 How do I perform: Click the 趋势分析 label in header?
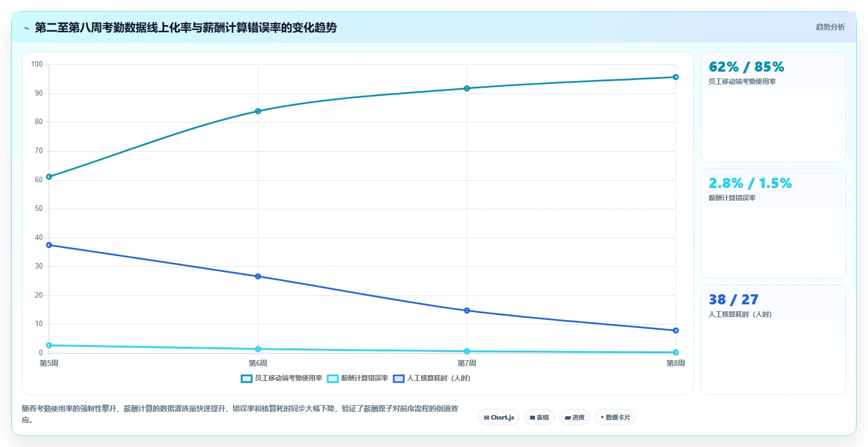coord(830,27)
